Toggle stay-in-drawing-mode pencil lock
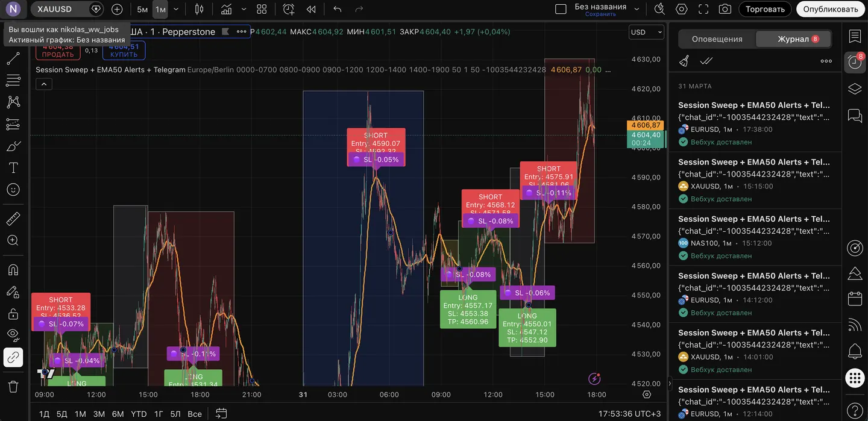The width and height of the screenshot is (868, 421). [13, 292]
